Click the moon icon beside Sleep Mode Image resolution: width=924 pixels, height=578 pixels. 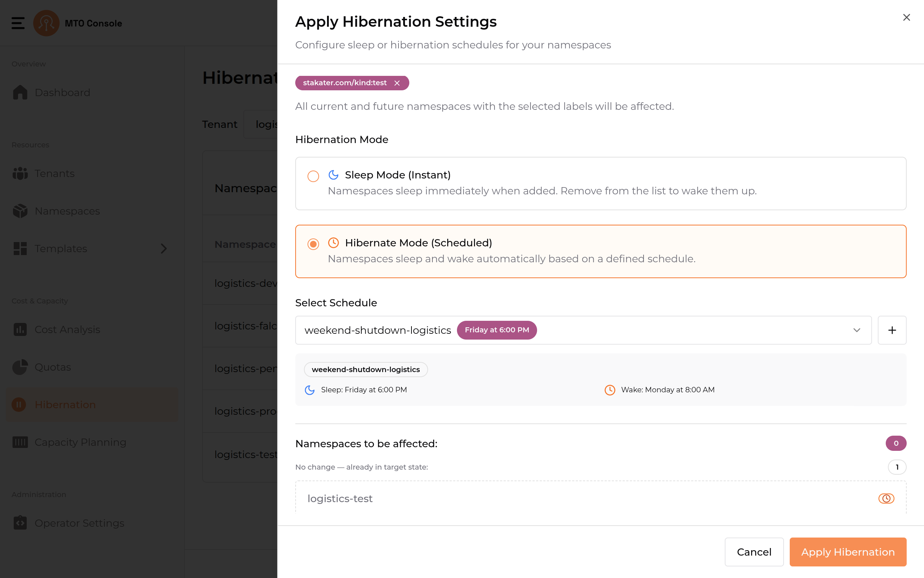pos(334,175)
